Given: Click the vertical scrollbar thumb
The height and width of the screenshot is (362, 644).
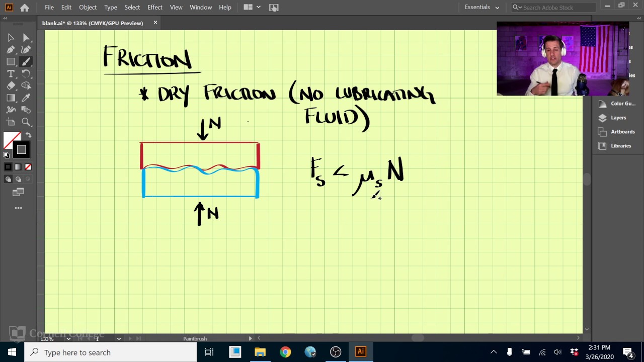Looking at the screenshot, I should pyautogui.click(x=587, y=179).
